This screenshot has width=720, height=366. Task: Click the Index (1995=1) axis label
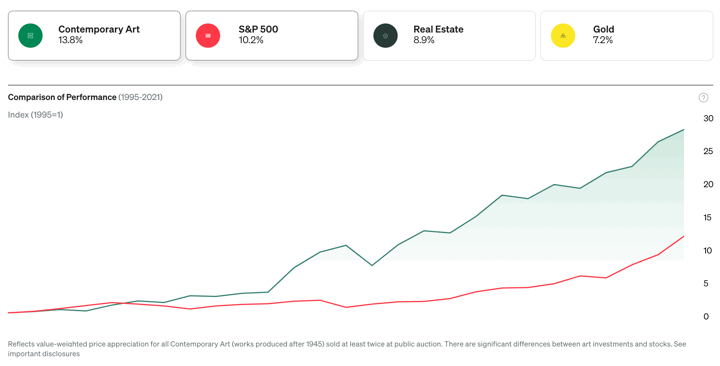coord(35,115)
